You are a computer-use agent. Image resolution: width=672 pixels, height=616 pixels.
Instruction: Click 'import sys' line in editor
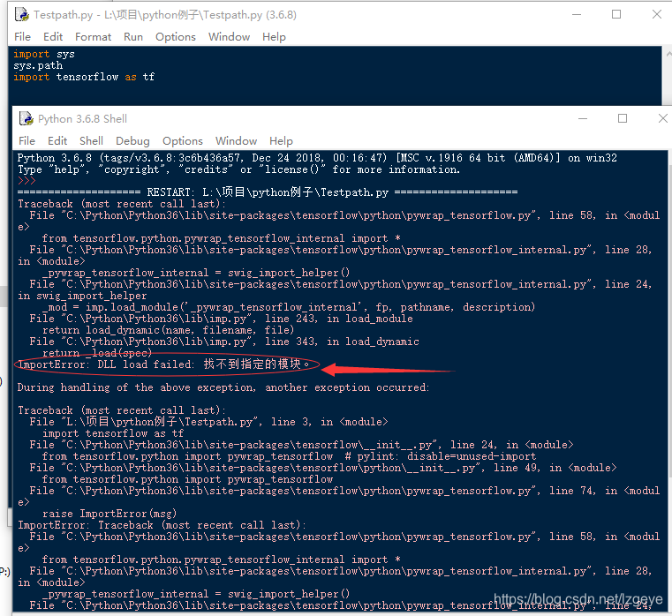[44, 54]
